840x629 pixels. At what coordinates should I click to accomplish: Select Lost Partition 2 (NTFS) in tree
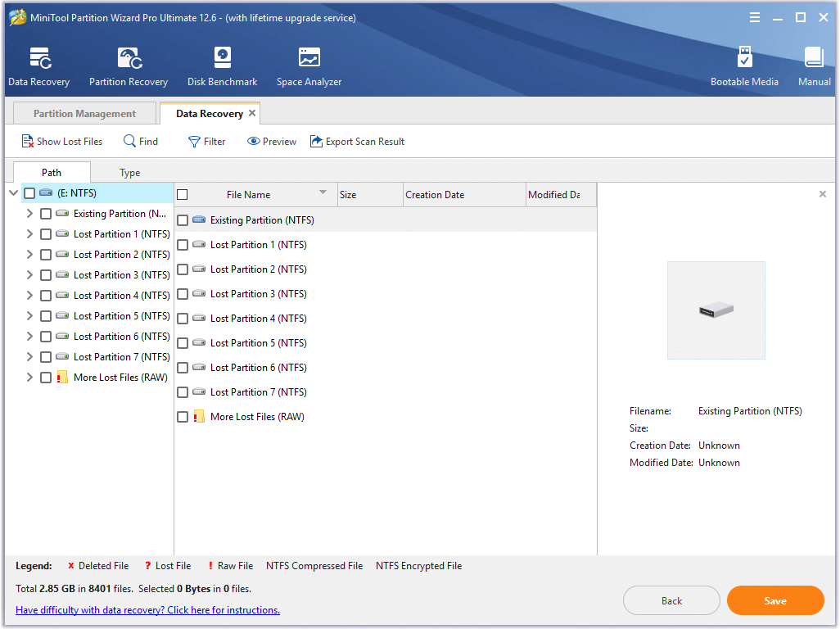[x=122, y=255]
